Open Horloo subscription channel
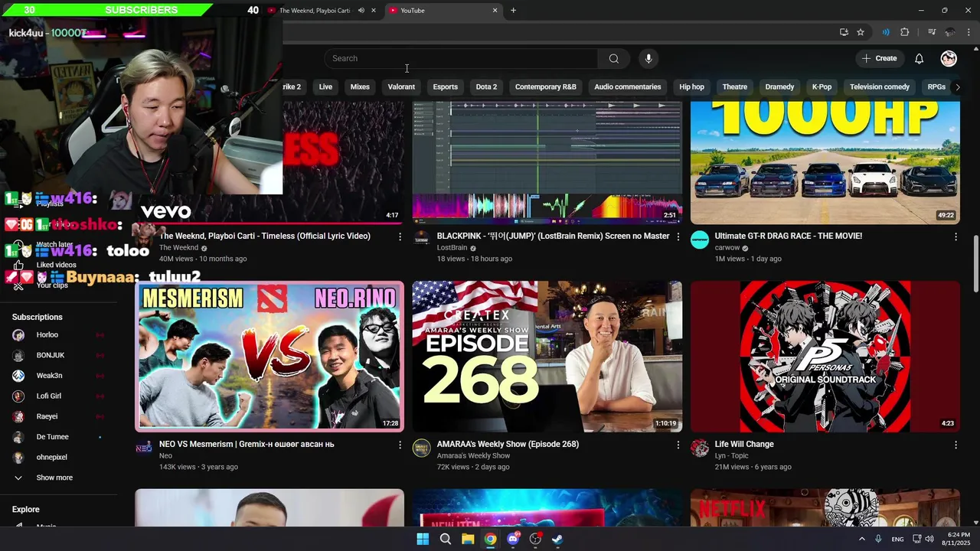 59,335
